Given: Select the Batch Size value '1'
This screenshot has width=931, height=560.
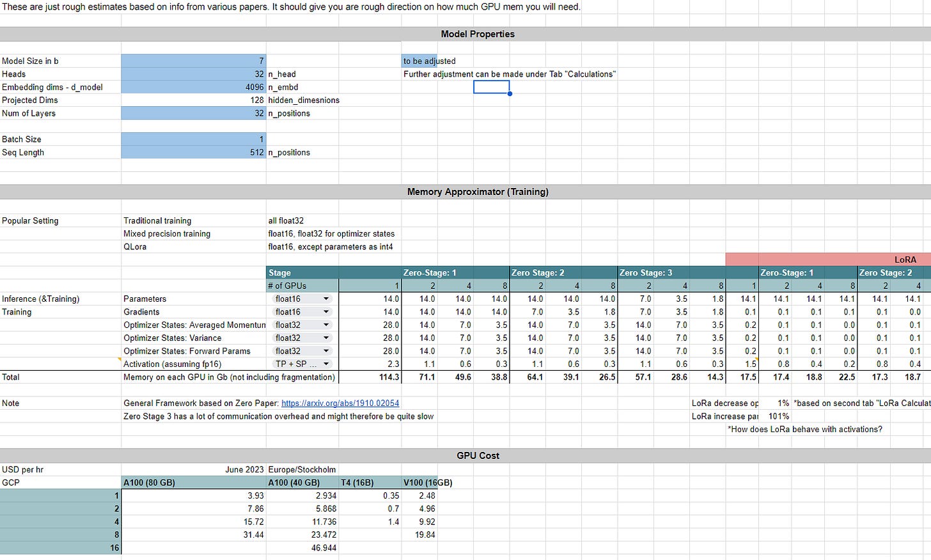Looking at the screenshot, I should (x=194, y=139).
